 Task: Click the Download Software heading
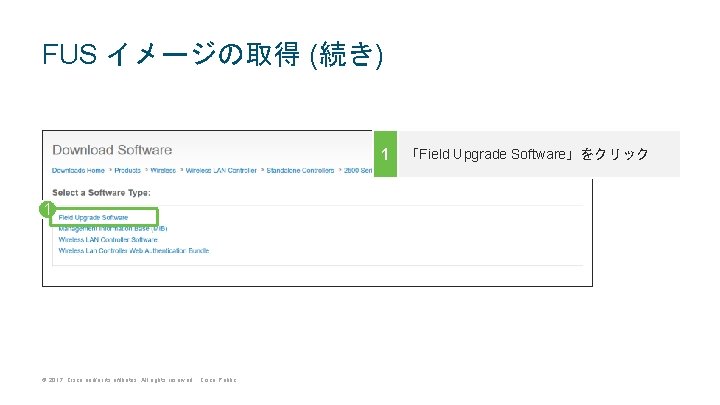point(112,150)
